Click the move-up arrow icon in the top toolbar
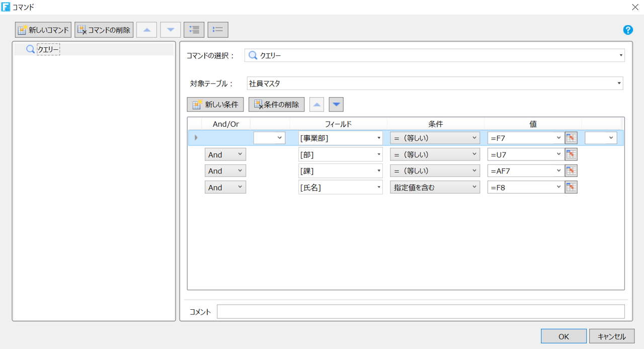 click(x=146, y=29)
